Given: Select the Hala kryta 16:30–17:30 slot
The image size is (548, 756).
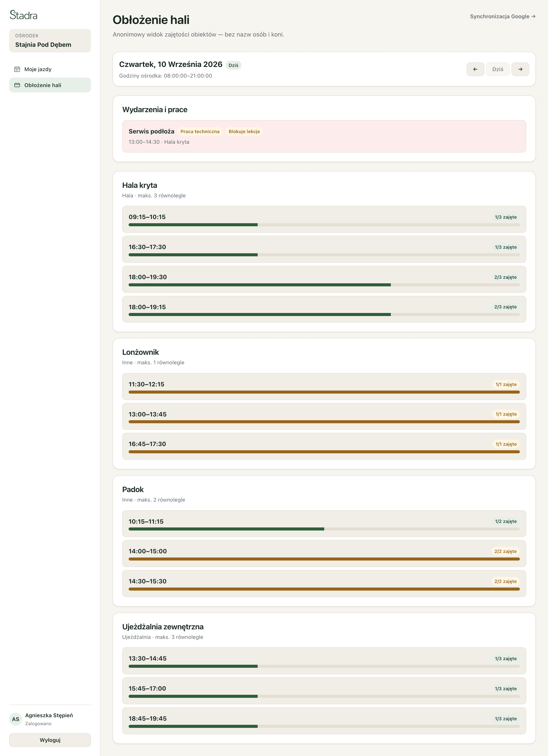Looking at the screenshot, I should tap(324, 249).
